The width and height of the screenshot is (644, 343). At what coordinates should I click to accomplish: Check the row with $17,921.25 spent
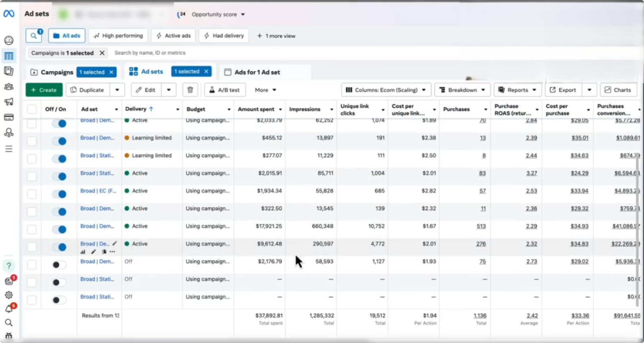tap(31, 230)
